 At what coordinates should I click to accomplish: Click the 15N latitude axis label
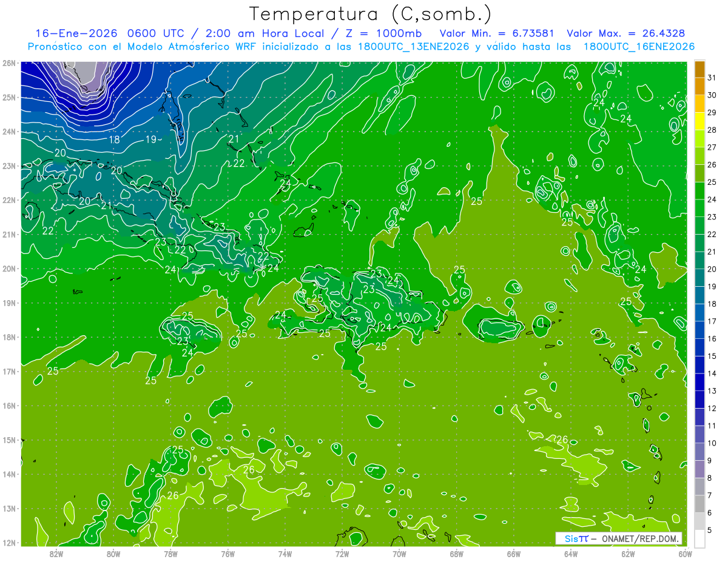tap(9, 440)
